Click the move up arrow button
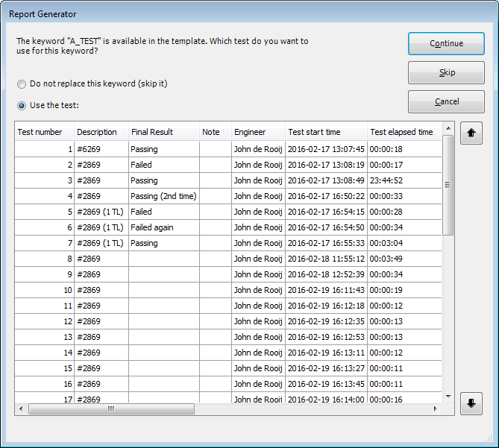This screenshot has width=499, height=448. [471, 133]
